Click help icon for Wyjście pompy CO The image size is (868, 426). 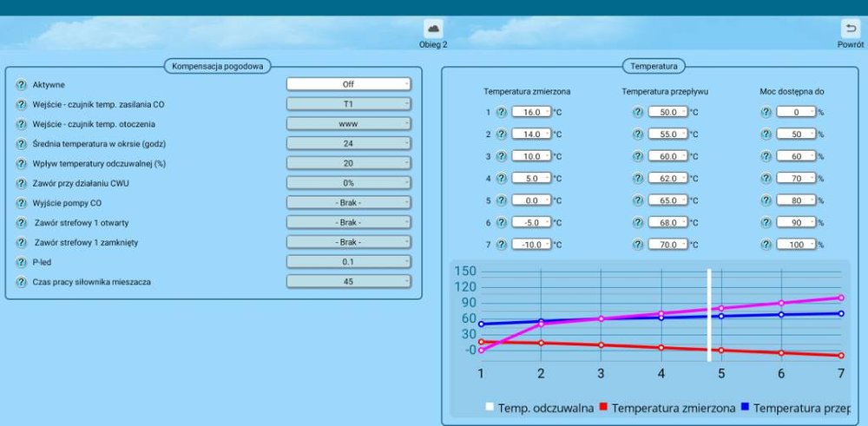tap(22, 202)
